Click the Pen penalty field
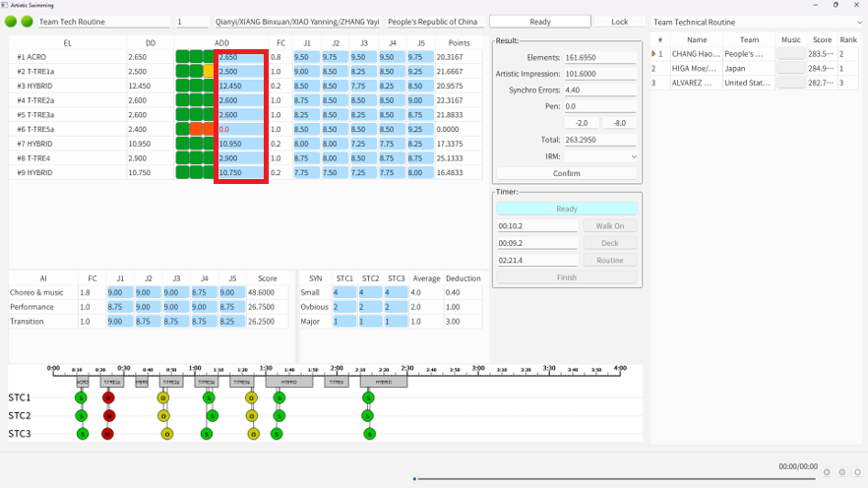 [x=600, y=106]
